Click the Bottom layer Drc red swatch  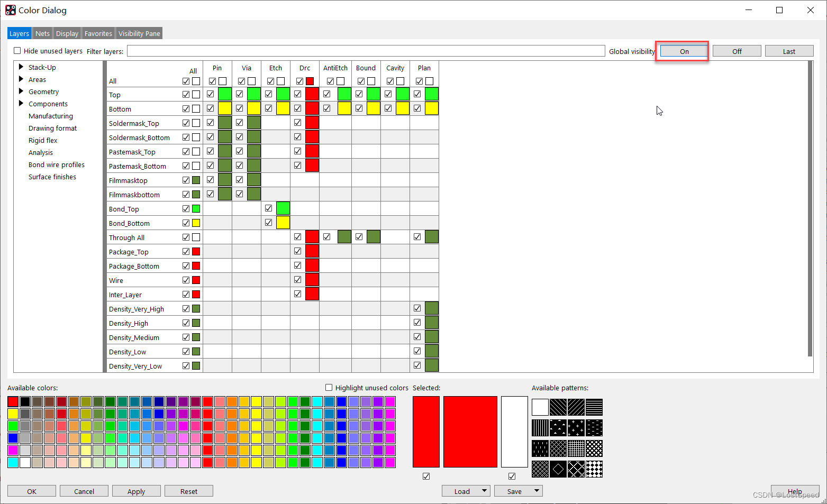click(312, 108)
